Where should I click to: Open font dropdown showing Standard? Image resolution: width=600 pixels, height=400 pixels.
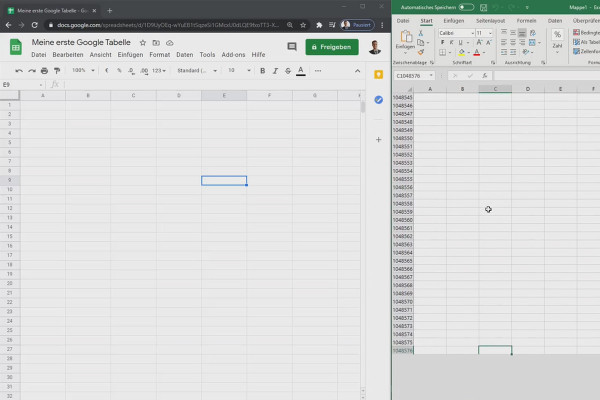pyautogui.click(x=197, y=71)
